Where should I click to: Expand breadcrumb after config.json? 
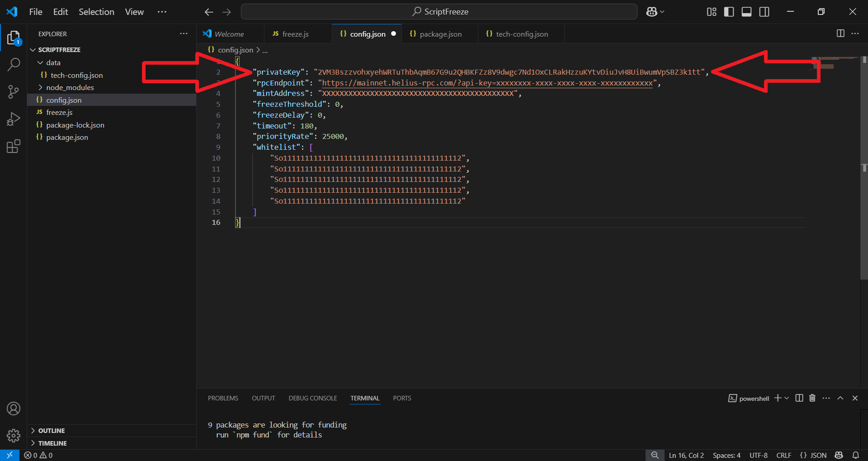[265, 50]
